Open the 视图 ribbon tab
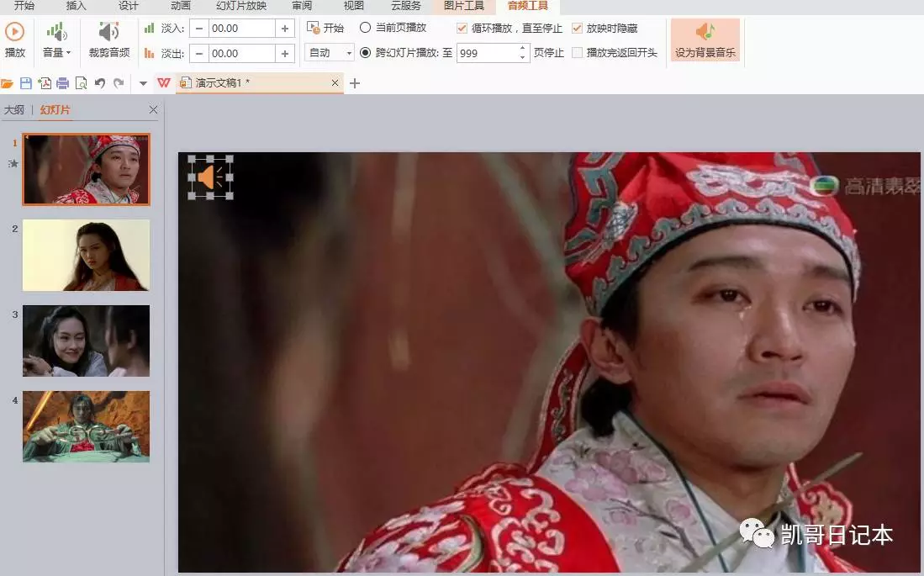Viewport: 924px width, 576px height. click(x=354, y=6)
